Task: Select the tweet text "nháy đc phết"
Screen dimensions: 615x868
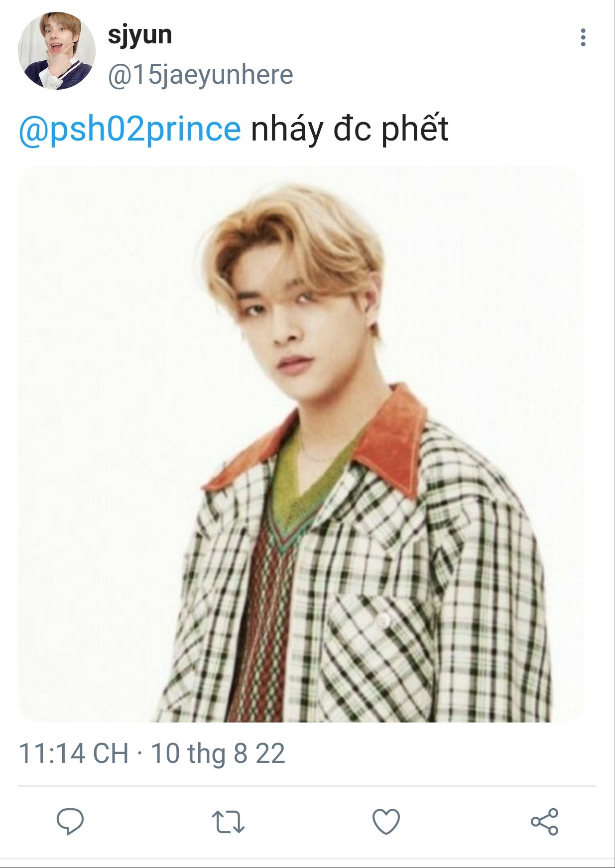Action: click(350, 129)
